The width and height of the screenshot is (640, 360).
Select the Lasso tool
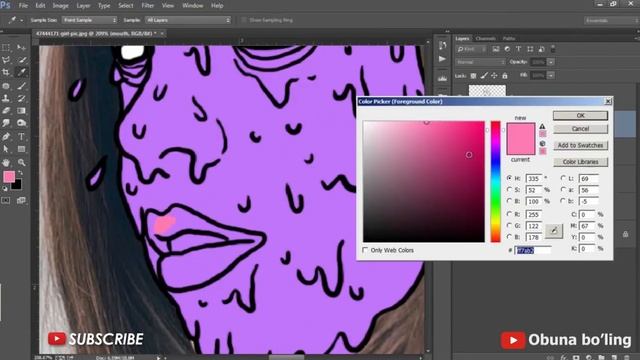(x=6, y=60)
